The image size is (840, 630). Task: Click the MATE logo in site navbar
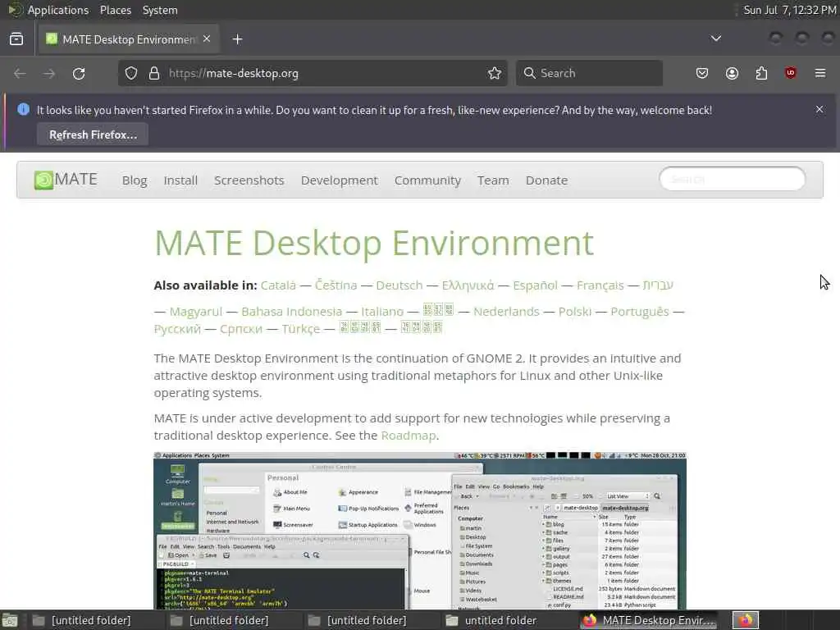(x=66, y=180)
